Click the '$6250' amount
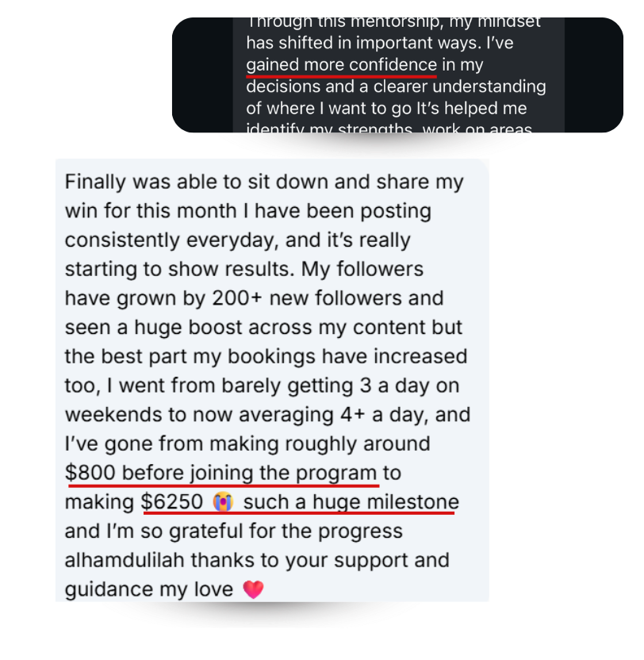This screenshot has width=644, height=660. (172, 502)
